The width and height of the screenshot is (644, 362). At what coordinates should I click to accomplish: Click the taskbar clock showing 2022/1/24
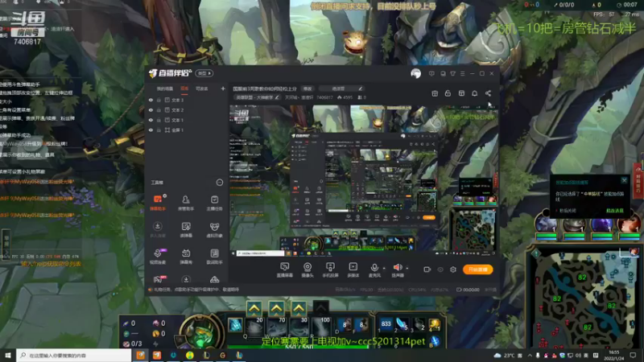(x=614, y=356)
